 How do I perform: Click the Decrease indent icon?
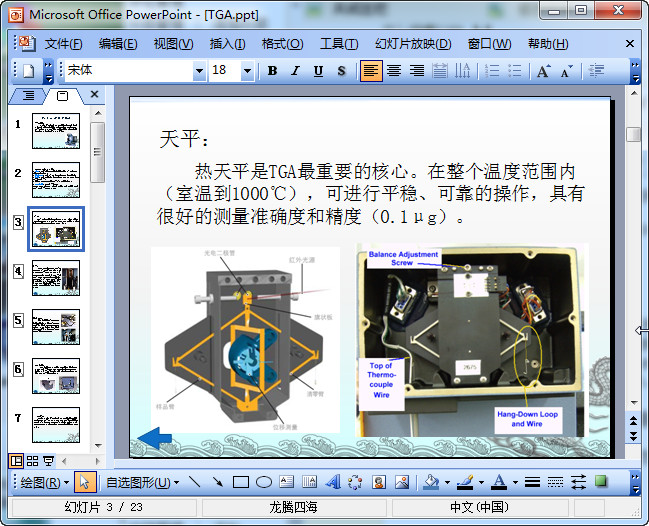click(596, 71)
